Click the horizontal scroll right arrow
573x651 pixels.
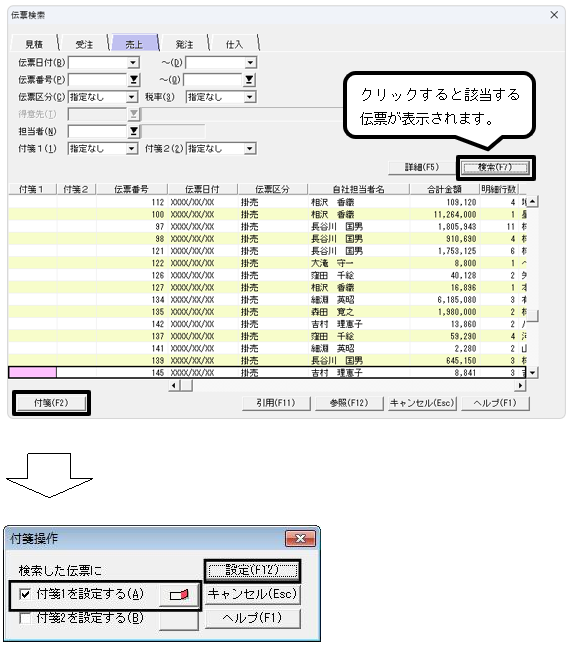point(520,386)
